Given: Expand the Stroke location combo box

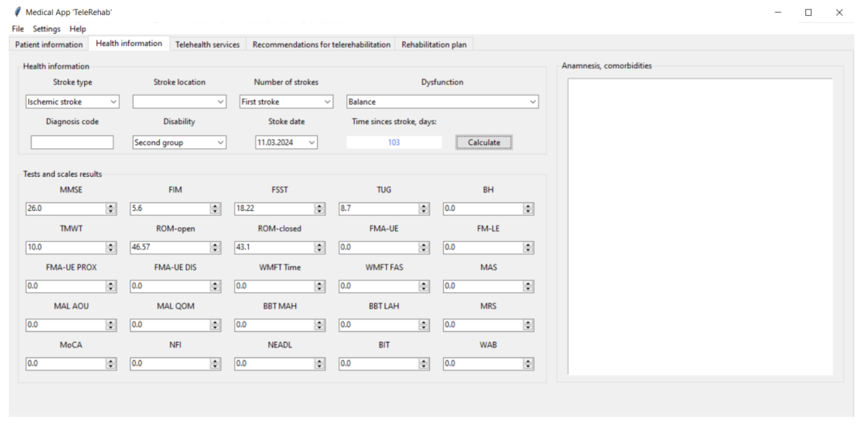Looking at the screenshot, I should click(220, 102).
